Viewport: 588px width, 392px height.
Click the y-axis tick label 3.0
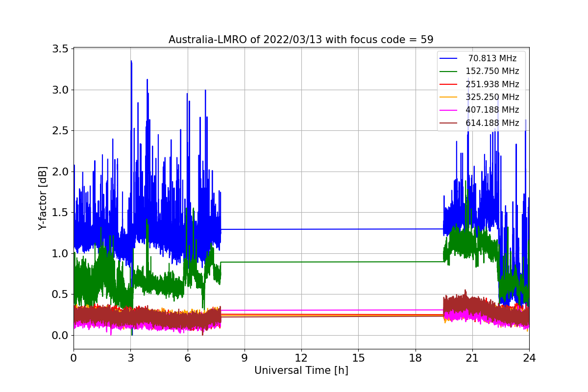point(60,90)
